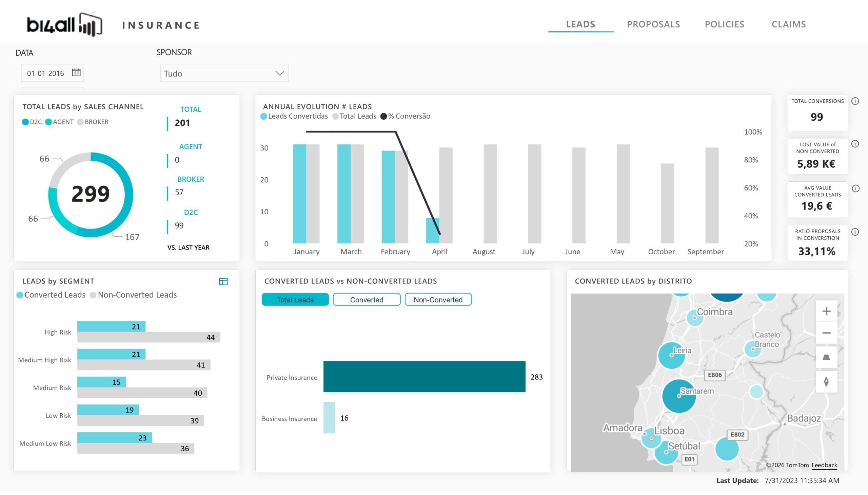This screenshot has width=868, height=495.
Task: Zoom in on the map
Action: pos(826,311)
